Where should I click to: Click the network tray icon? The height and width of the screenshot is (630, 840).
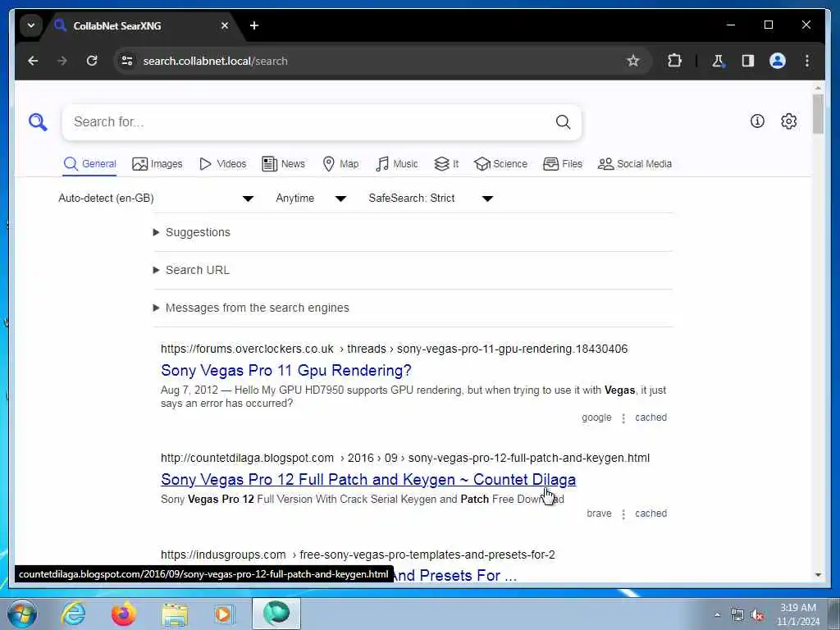click(737, 615)
